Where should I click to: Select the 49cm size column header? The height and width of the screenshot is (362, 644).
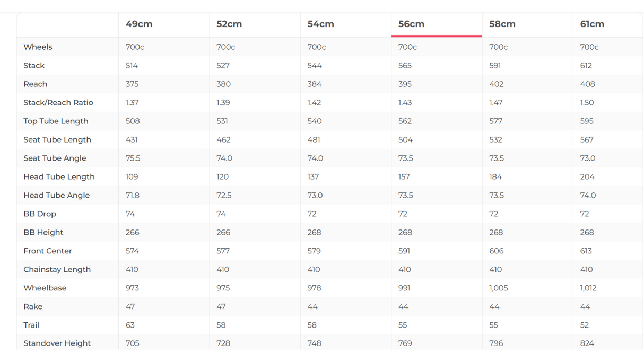(139, 24)
